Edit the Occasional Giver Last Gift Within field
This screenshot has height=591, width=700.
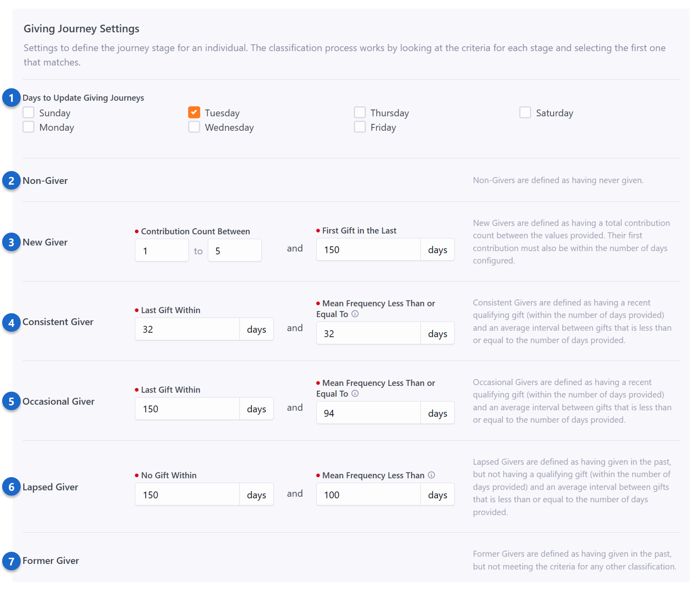187,409
